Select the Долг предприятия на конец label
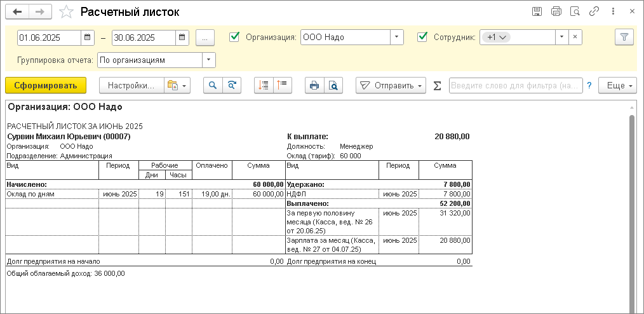This screenshot has width=644, height=314. 332,261
